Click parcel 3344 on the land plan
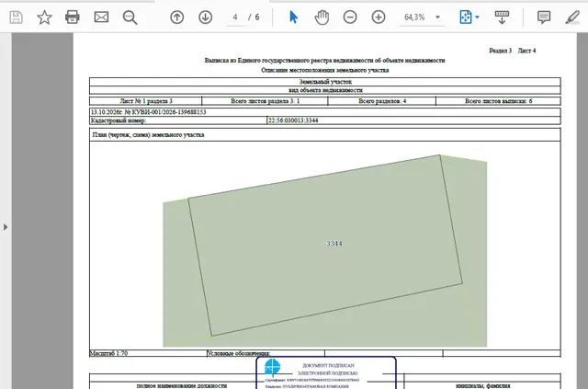The width and height of the screenshot is (588, 389). point(334,244)
